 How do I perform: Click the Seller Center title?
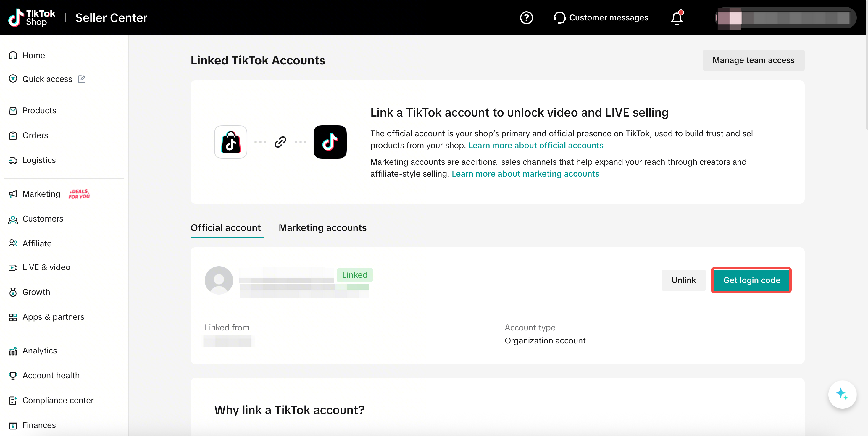111,17
